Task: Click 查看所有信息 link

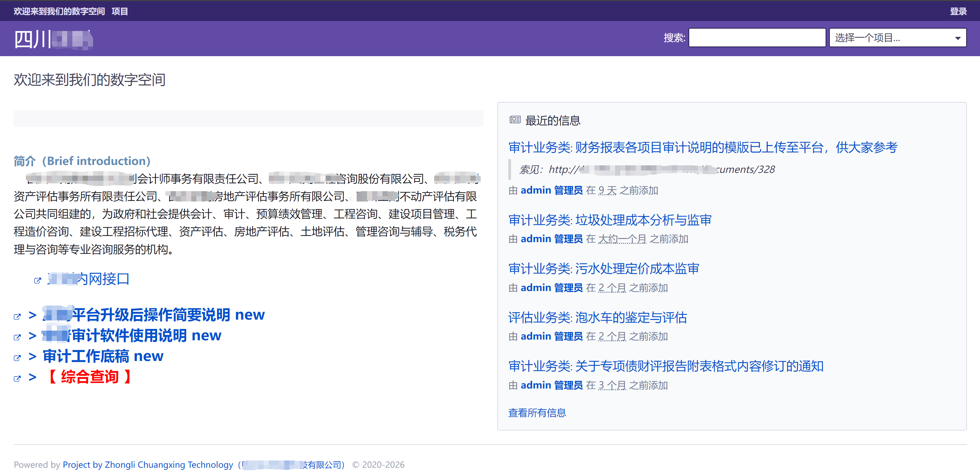Action: 537,413
